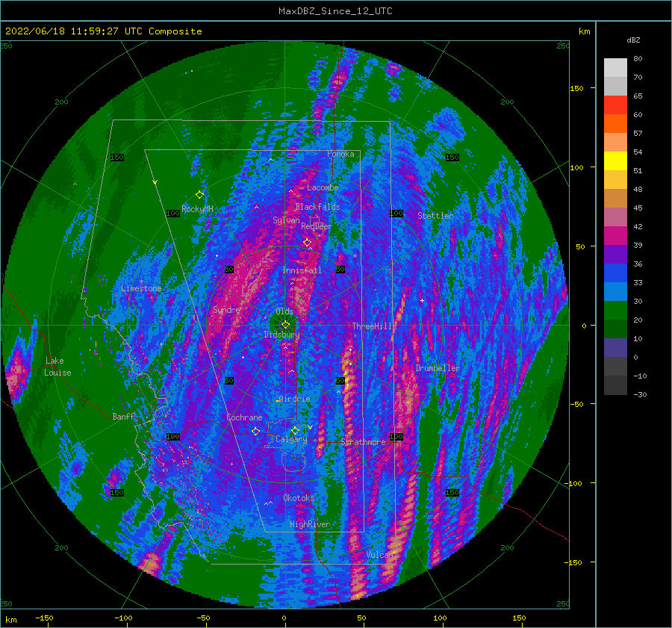Click the 65 dBZ legend value
672x628 pixels.
[x=638, y=96]
